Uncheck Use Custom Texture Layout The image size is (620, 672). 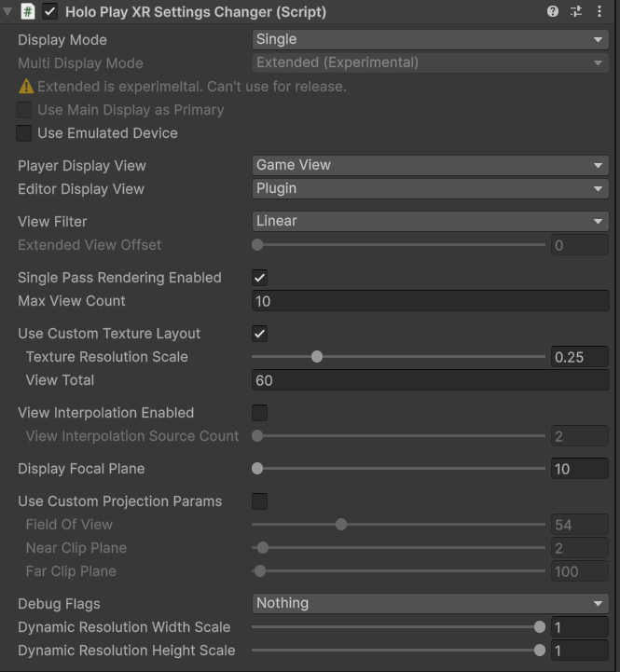259,334
